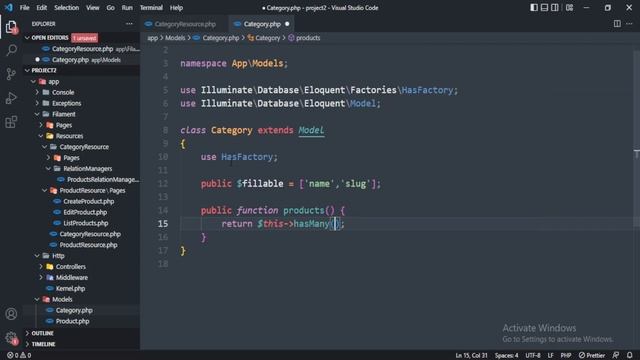Open notifications bell icon

click(x=630, y=355)
